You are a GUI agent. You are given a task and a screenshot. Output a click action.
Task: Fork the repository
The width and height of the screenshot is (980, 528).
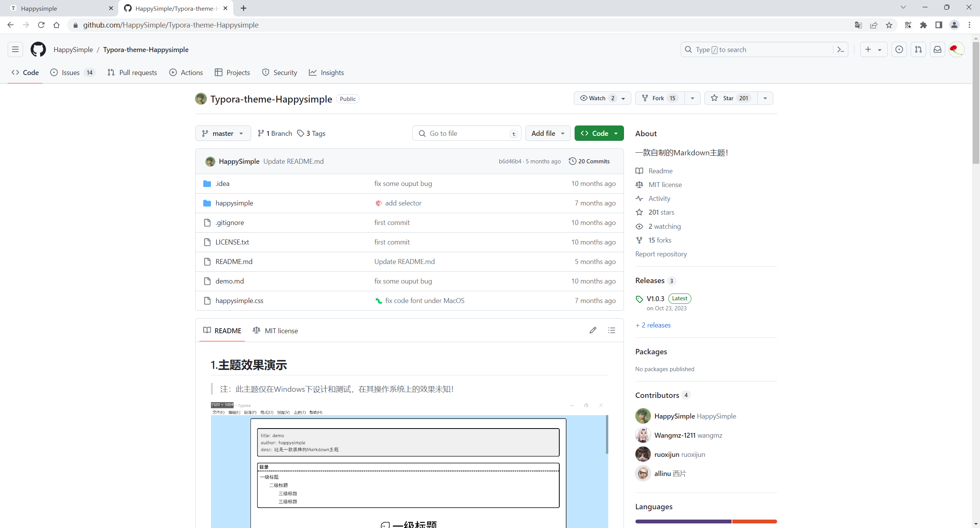[x=660, y=98]
